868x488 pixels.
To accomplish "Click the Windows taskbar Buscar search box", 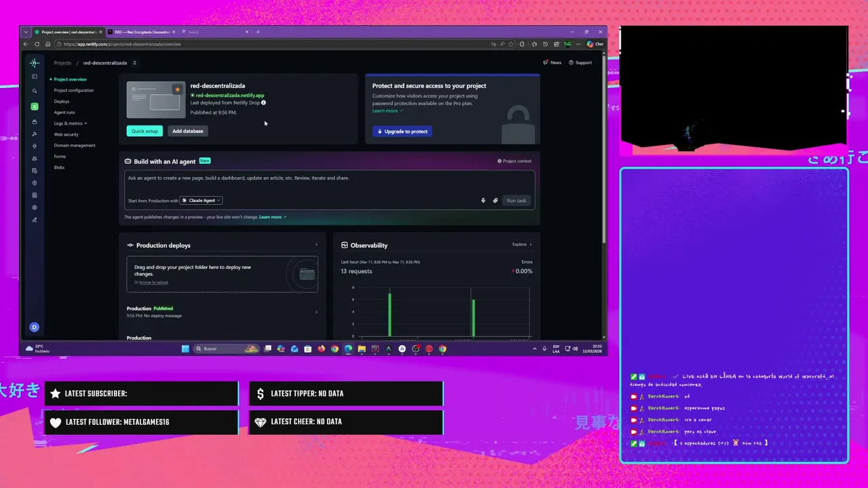I will pyautogui.click(x=227, y=349).
